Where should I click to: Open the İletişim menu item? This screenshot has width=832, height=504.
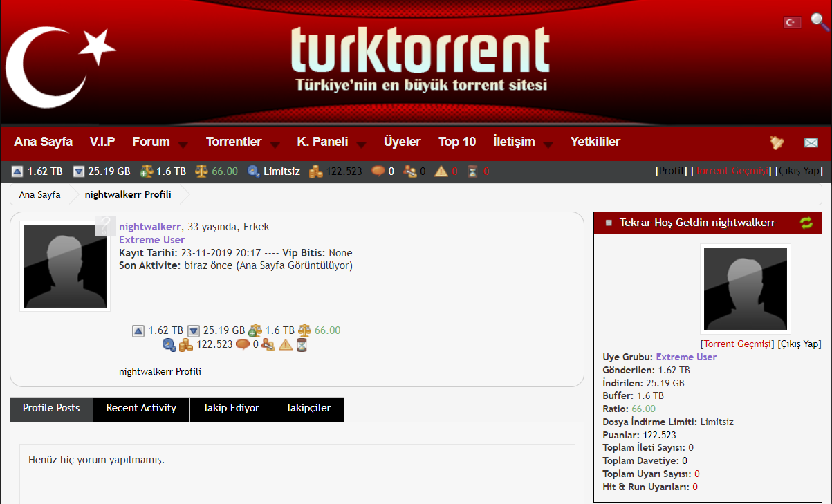pyautogui.click(x=514, y=142)
